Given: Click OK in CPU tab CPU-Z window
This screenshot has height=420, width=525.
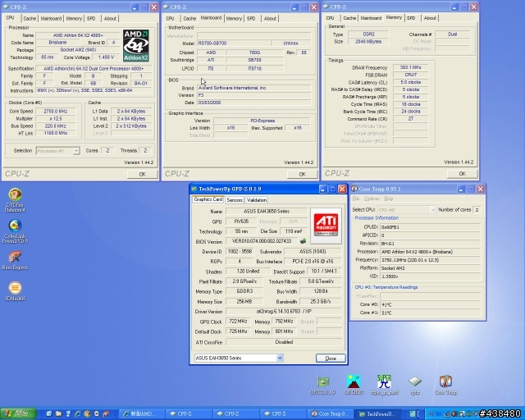Looking at the screenshot, I should (142, 174).
